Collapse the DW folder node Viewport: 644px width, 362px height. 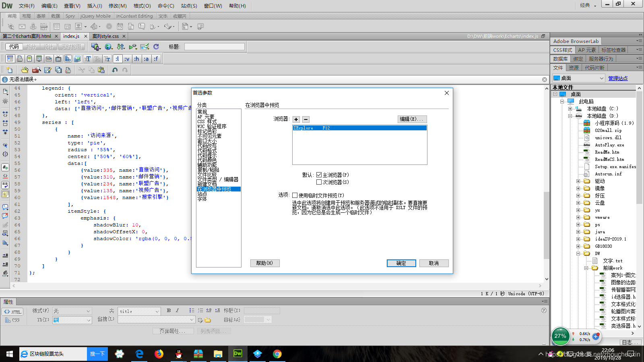(x=578, y=254)
